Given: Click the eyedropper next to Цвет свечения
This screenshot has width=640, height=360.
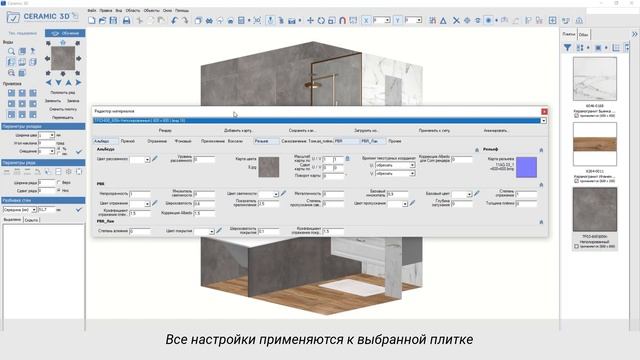Looking at the screenshot, I should pos(283,193).
